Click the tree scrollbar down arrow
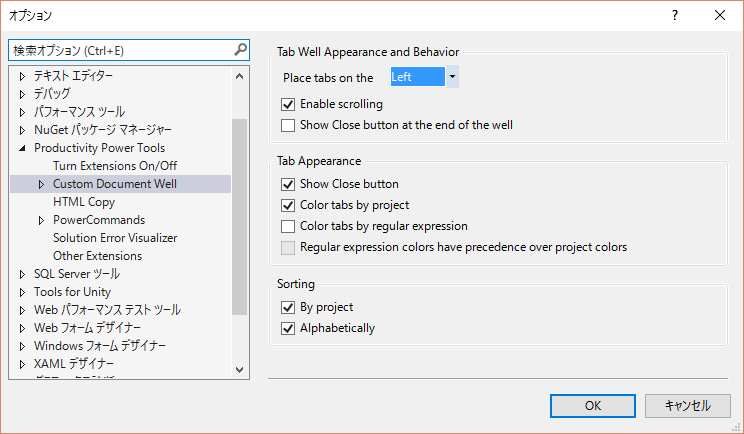Screen dimensions: 744x434 pyautogui.click(x=240, y=370)
